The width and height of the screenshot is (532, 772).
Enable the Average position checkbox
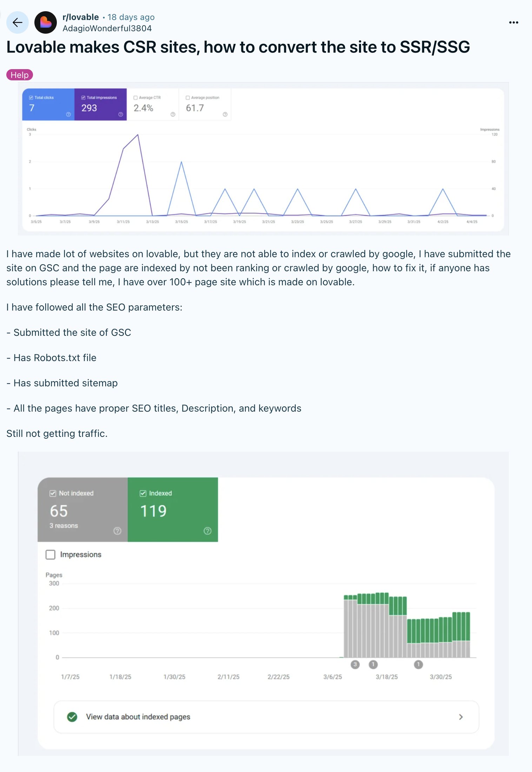click(188, 98)
